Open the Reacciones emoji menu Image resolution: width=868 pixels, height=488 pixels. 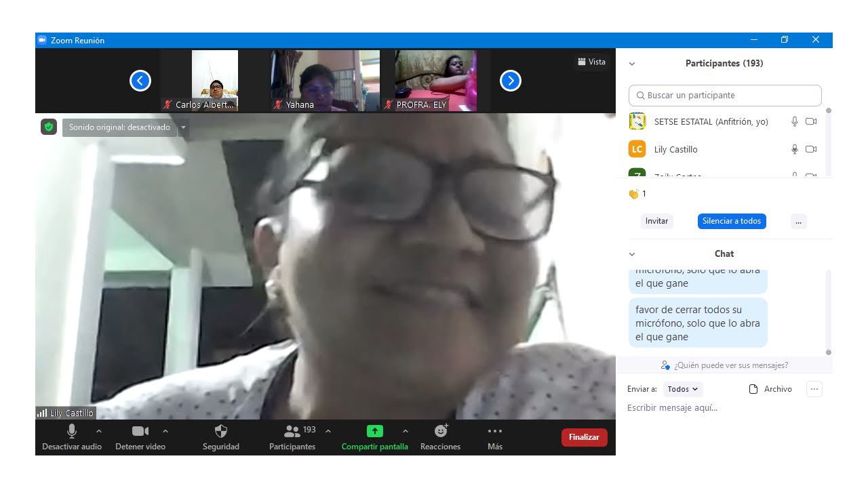coord(441,437)
